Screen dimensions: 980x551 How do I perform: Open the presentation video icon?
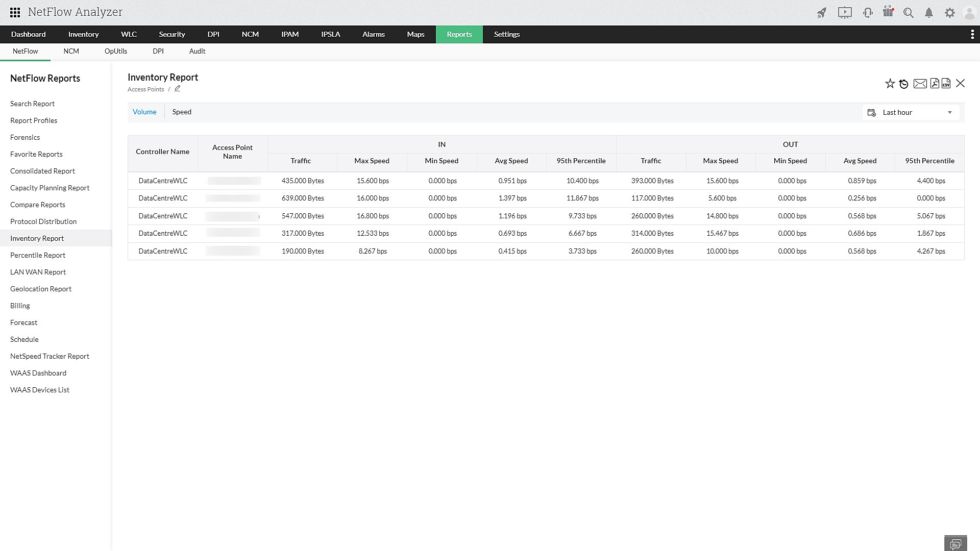pyautogui.click(x=845, y=13)
